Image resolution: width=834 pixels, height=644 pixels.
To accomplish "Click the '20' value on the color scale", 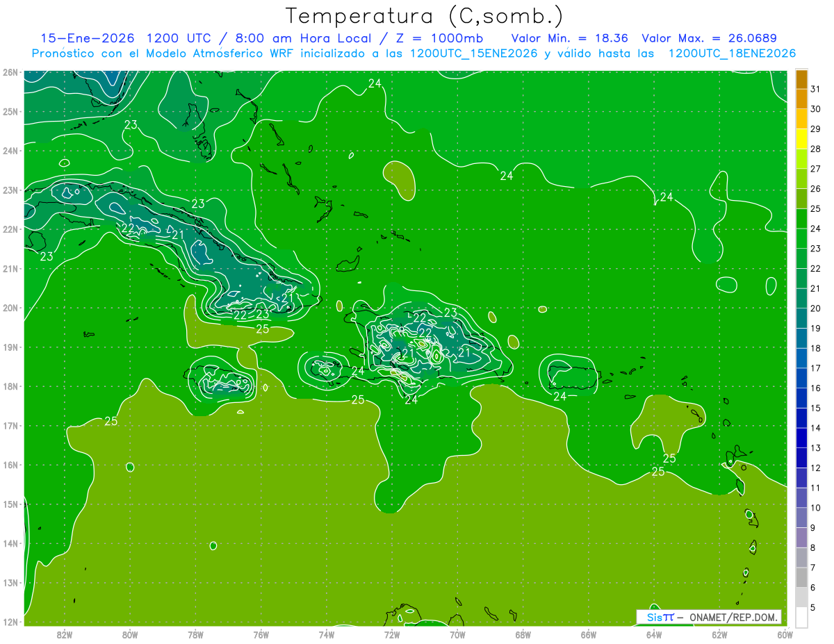I will click(x=816, y=308).
